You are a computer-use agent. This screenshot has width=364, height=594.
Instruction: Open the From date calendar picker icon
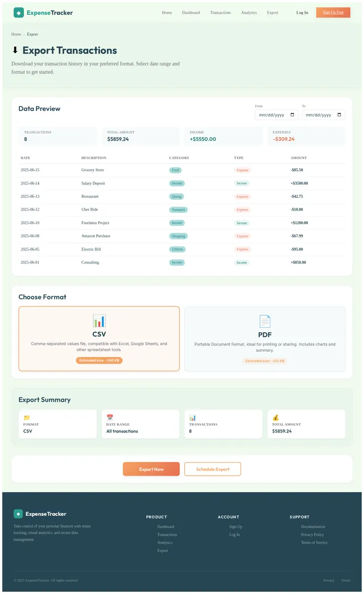point(292,115)
